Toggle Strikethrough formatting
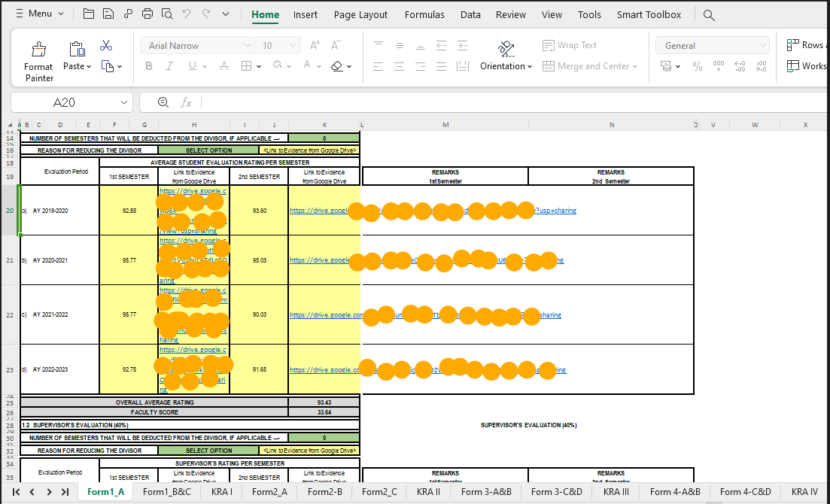830x504 pixels. [x=224, y=66]
